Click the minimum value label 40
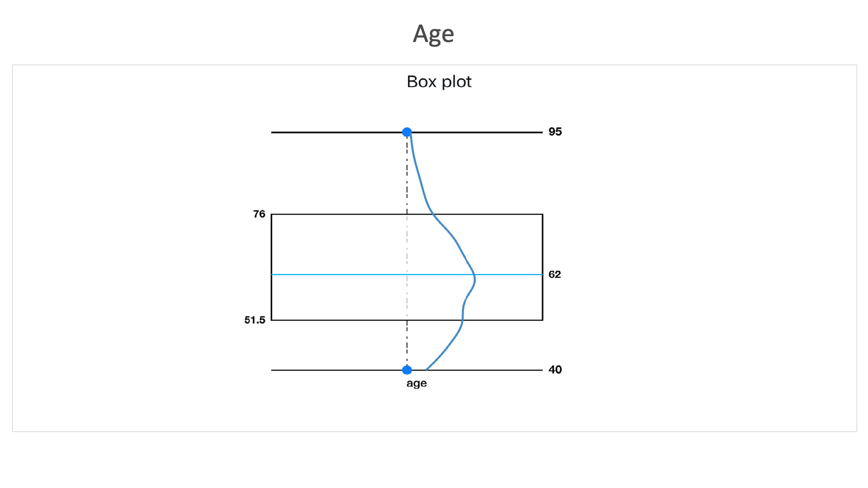This screenshot has height=488, width=868. click(x=555, y=370)
